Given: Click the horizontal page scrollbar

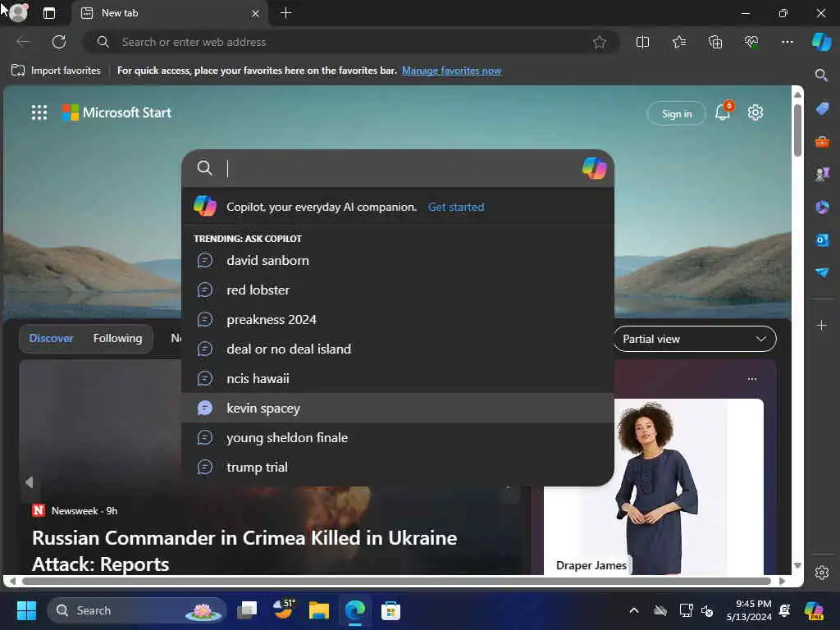Looking at the screenshot, I should point(396,581).
